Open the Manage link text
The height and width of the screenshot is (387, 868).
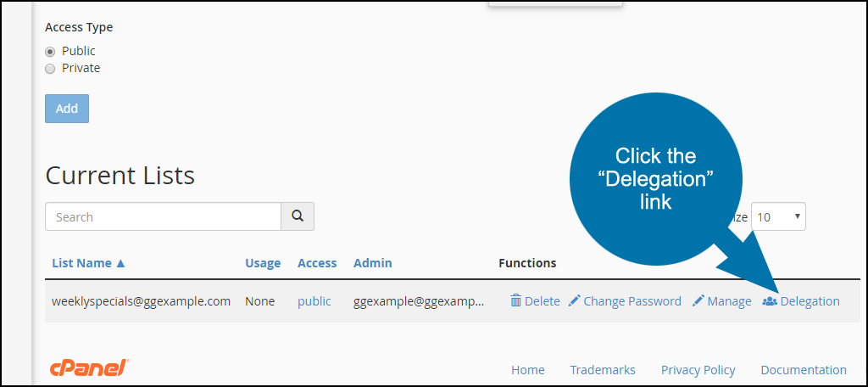tap(730, 301)
